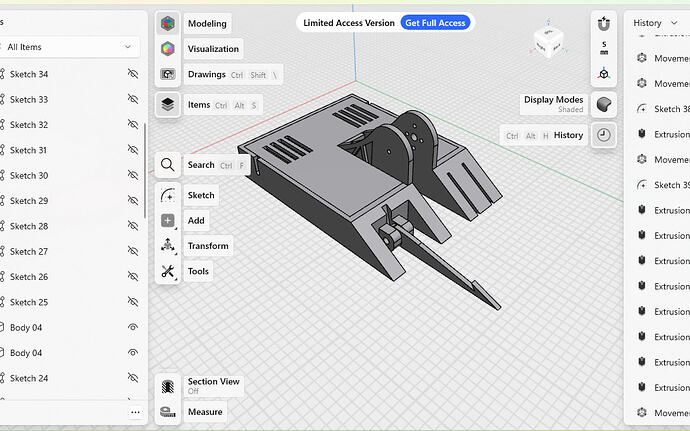The height and width of the screenshot is (431, 690).
Task: Switch to the Visualization workspace icon
Action: (x=168, y=49)
